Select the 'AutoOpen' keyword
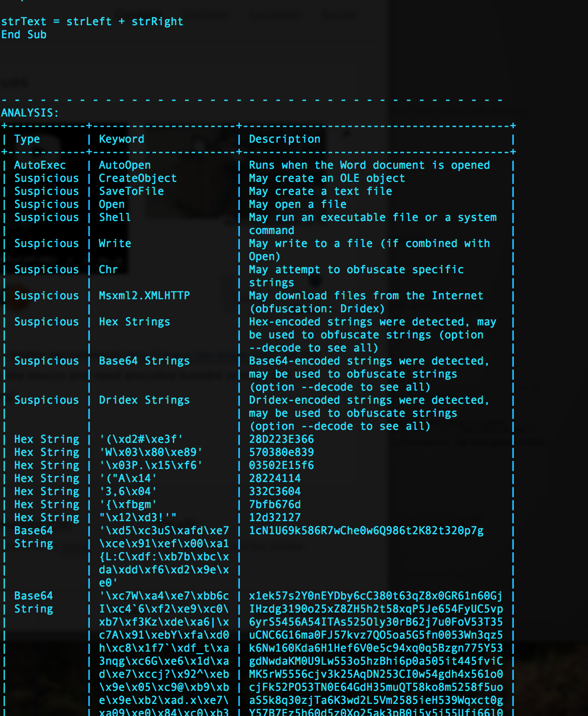 click(x=125, y=165)
